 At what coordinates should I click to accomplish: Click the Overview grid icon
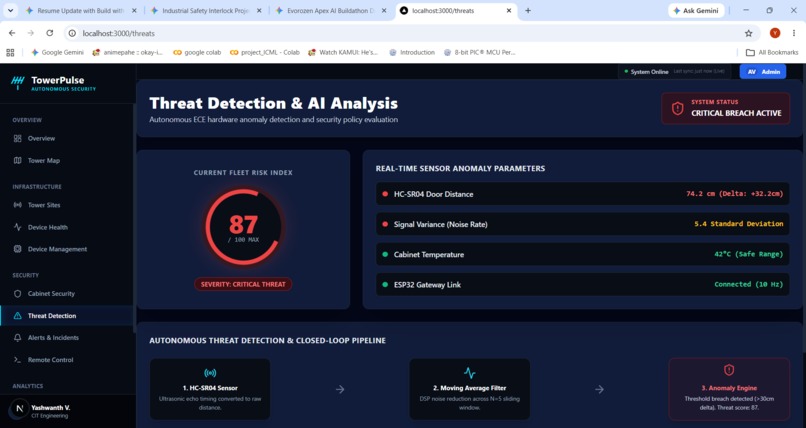point(17,138)
